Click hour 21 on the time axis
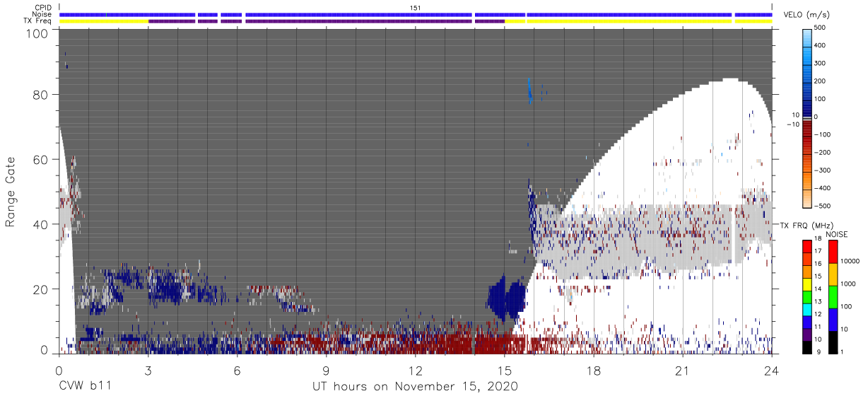This screenshot has height=401, width=868. click(x=683, y=370)
